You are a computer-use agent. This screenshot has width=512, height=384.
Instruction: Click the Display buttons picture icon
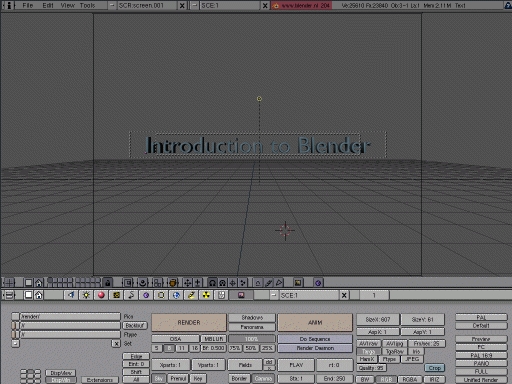[241, 295]
